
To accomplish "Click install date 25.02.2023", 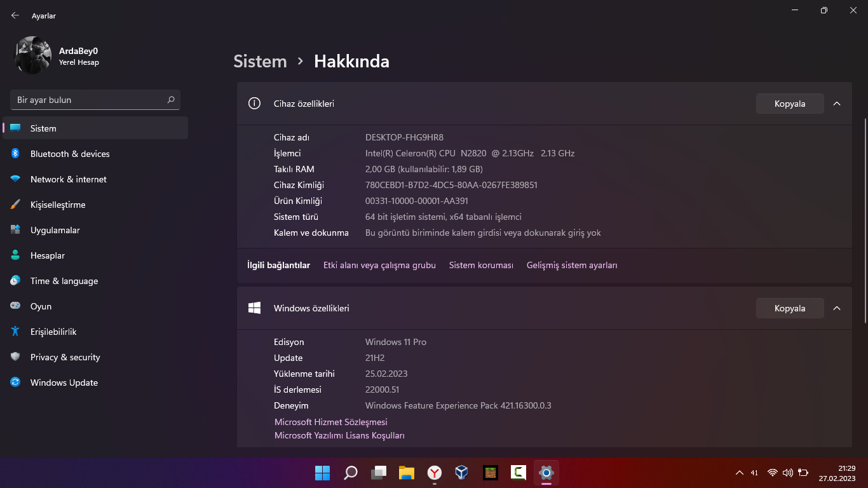I will 386,374.
